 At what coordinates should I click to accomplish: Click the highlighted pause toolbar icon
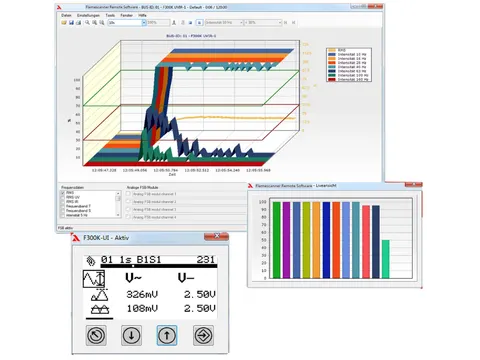pos(199,23)
